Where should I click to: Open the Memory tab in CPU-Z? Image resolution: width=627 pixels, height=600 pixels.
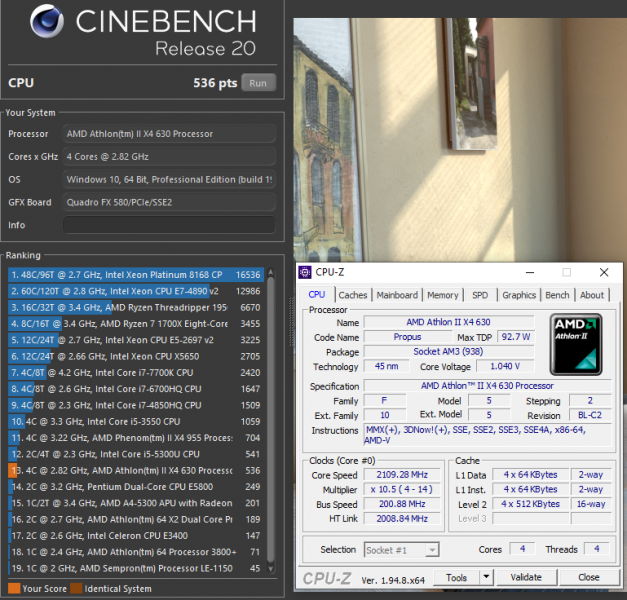pyautogui.click(x=443, y=295)
